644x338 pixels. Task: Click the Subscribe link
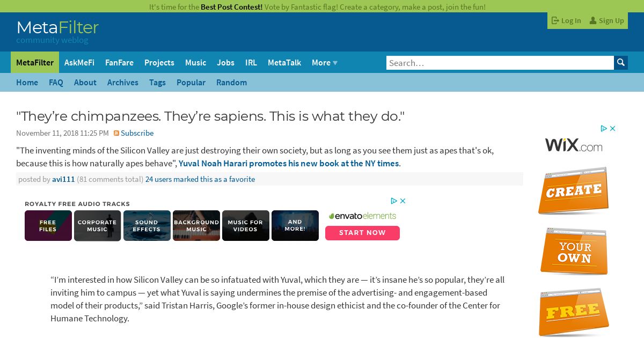pos(137,133)
